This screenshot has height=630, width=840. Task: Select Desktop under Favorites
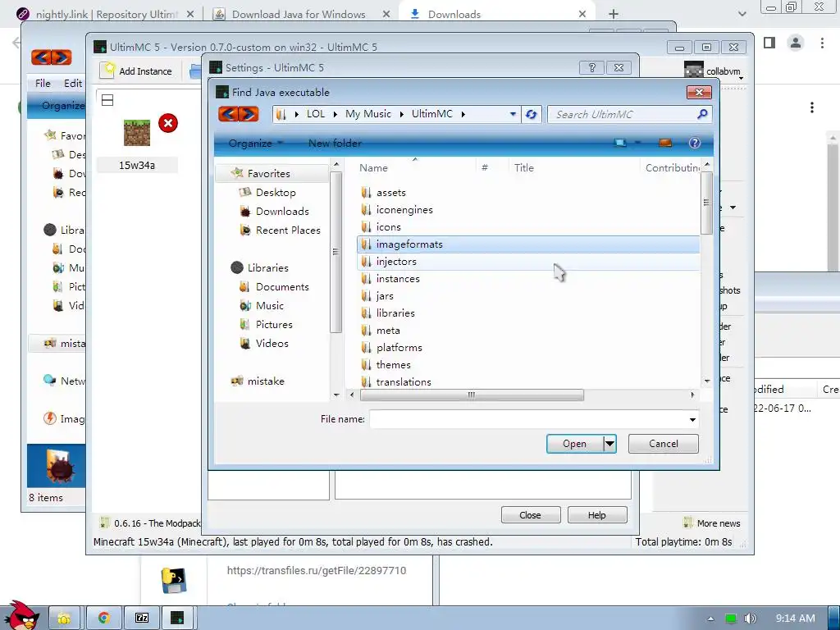pyautogui.click(x=276, y=192)
